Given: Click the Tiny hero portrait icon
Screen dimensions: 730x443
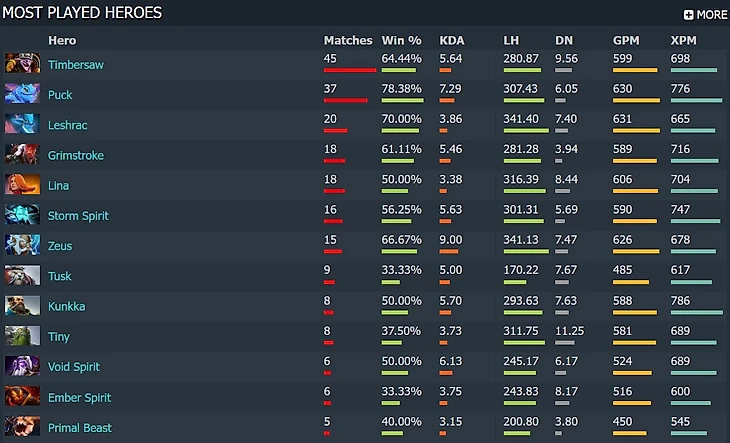Looking at the screenshot, I should 22,336.
